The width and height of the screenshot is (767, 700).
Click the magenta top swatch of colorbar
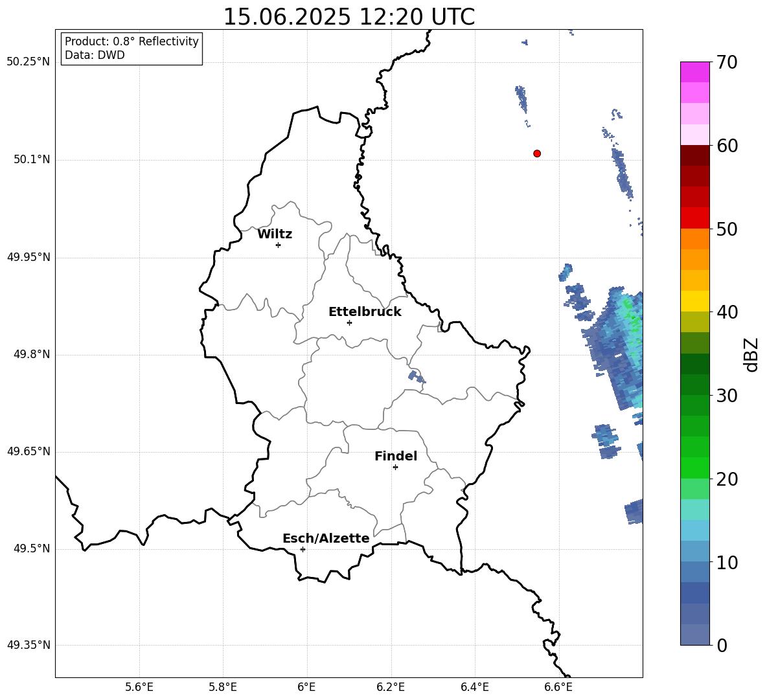(694, 72)
